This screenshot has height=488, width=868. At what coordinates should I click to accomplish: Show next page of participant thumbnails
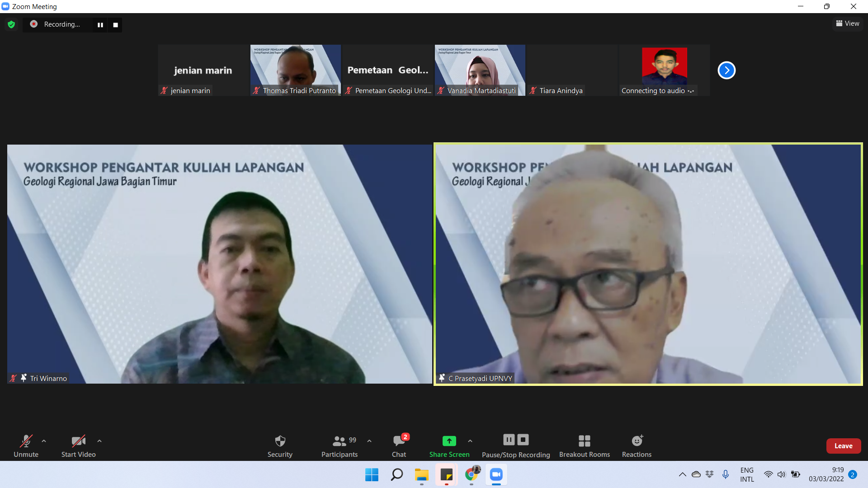(726, 70)
